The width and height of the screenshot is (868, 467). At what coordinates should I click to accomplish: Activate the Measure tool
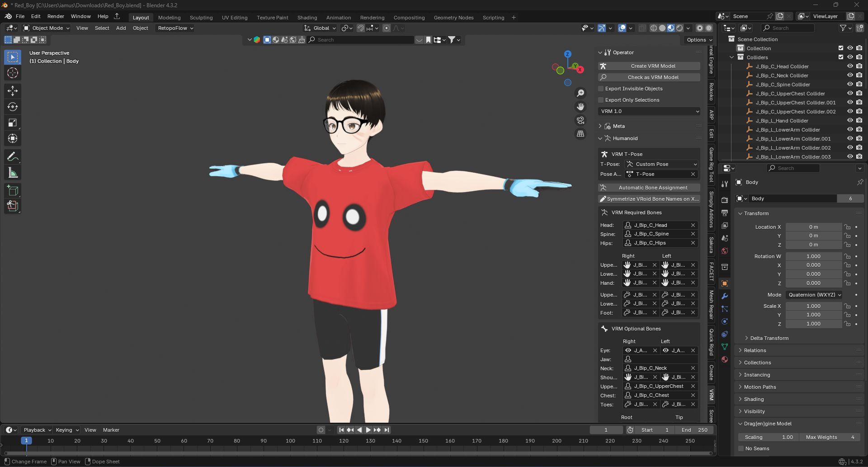(x=12, y=172)
